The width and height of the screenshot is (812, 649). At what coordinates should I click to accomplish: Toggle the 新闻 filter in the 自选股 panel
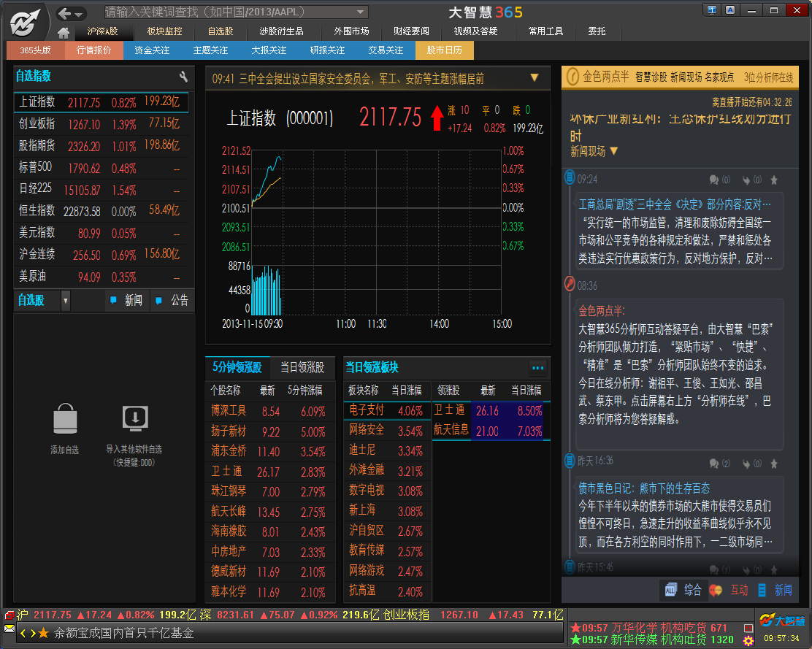127,300
